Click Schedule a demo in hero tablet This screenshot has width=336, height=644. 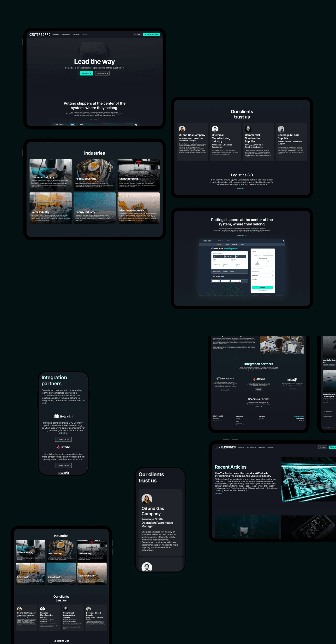151,35
